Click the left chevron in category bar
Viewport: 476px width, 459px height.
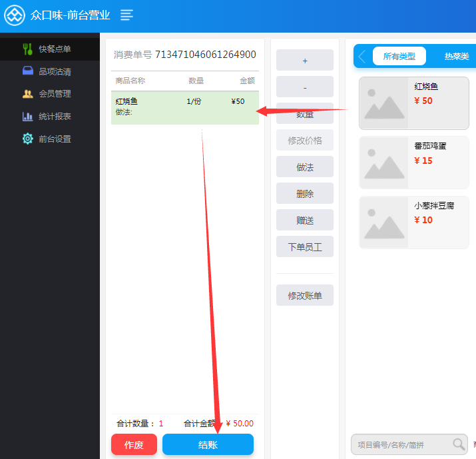(362, 57)
